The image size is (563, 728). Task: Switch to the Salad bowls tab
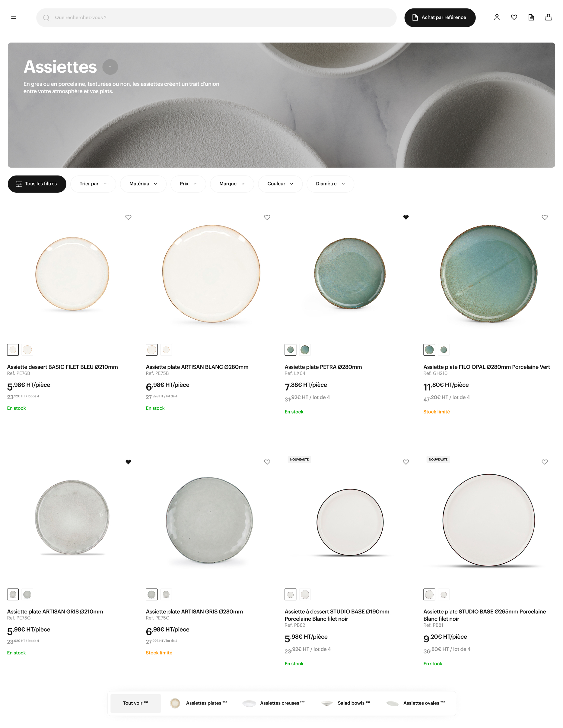pos(345,703)
